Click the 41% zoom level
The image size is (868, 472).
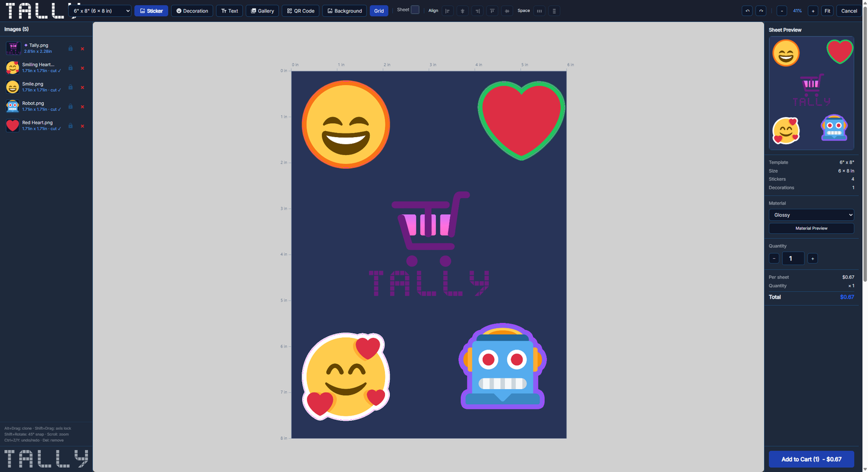(797, 11)
